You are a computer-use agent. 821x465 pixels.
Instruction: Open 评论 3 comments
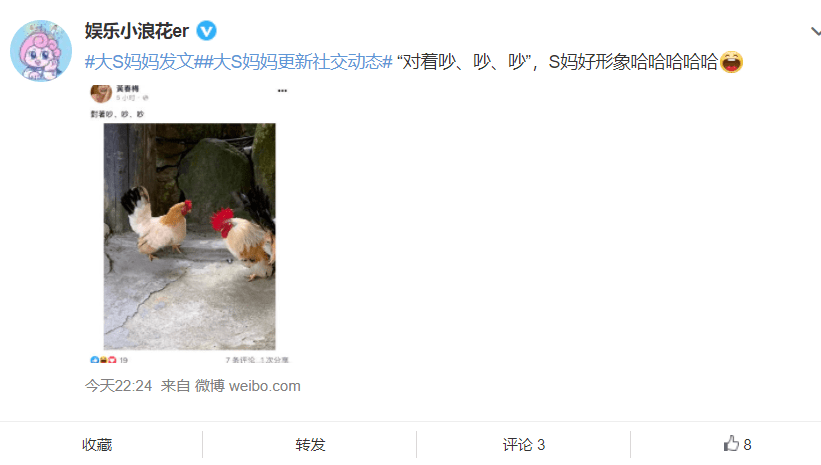point(524,445)
